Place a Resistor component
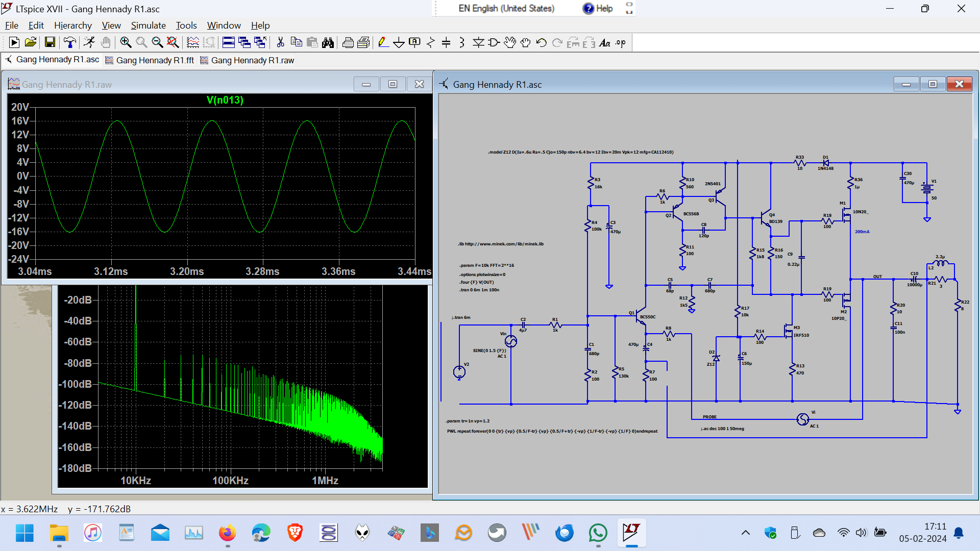The image size is (980, 551). click(431, 43)
